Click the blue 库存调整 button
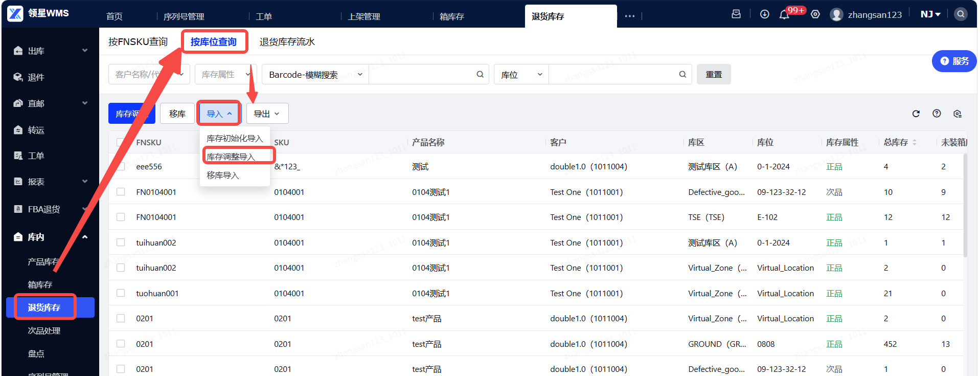Viewport: 980px width, 376px height. click(132, 114)
